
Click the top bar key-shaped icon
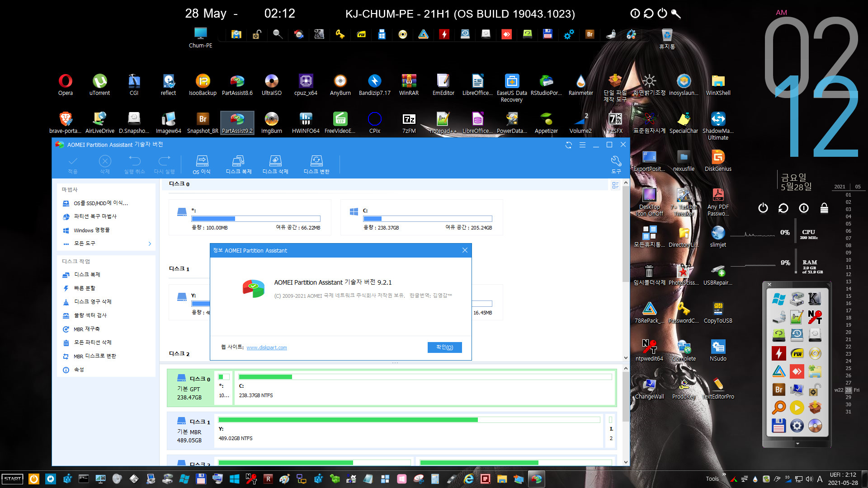[x=676, y=14]
